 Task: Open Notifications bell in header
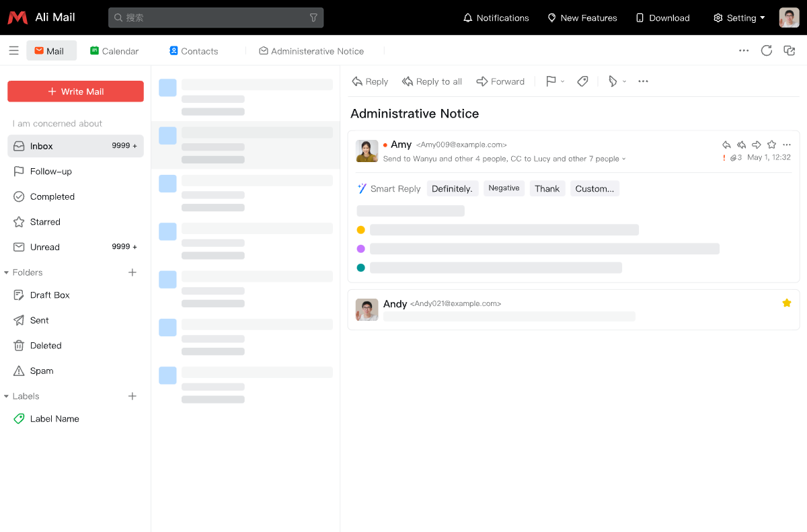point(496,18)
